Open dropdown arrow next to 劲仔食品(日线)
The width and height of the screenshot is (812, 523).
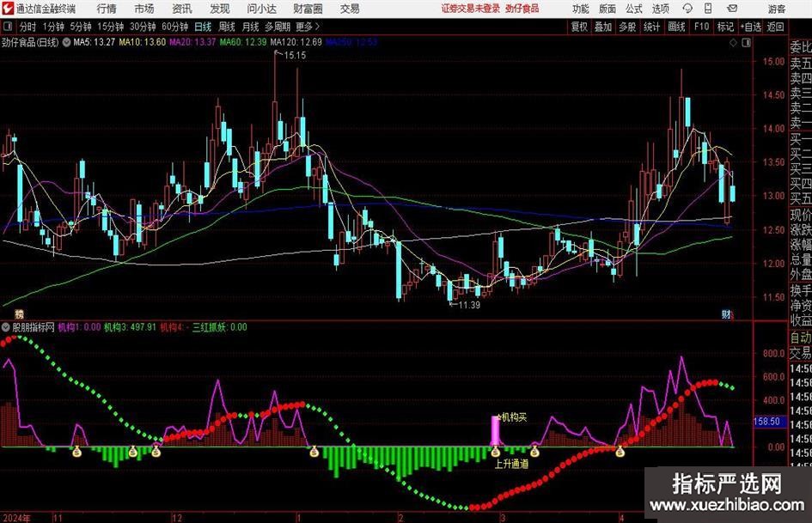click(x=66, y=43)
